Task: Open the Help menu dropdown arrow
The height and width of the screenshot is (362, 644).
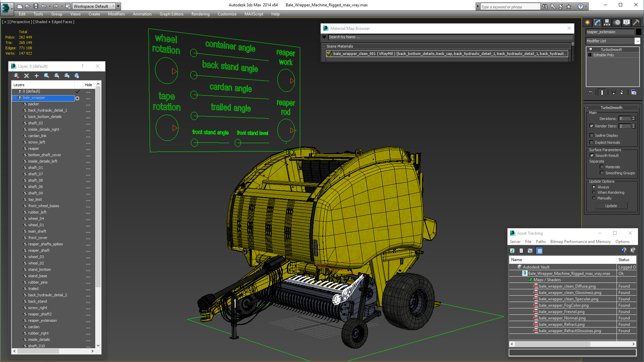Action: click(x=586, y=6)
